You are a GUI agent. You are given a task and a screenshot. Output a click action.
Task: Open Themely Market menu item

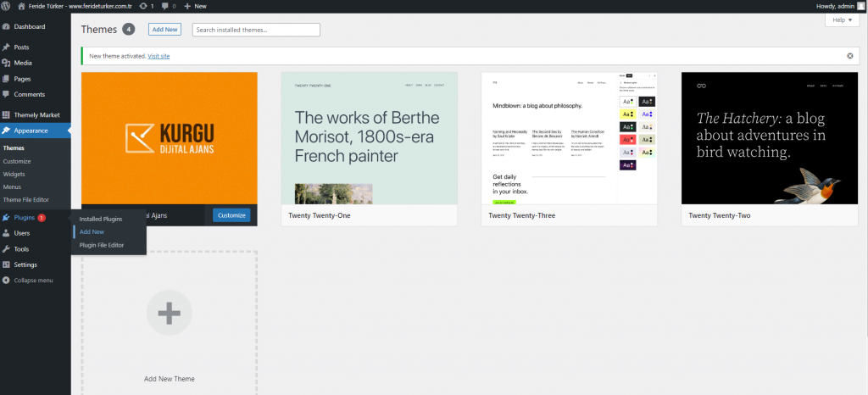click(x=36, y=115)
